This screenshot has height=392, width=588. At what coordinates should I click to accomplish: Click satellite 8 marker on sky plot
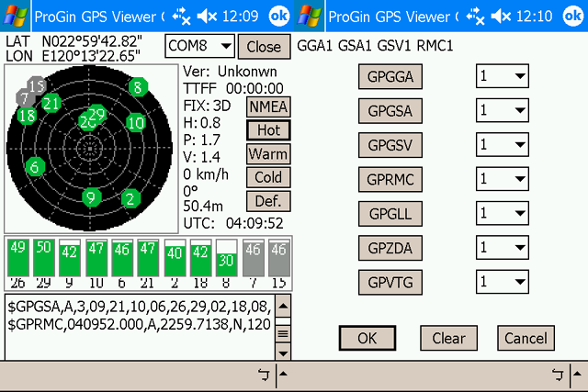[138, 87]
